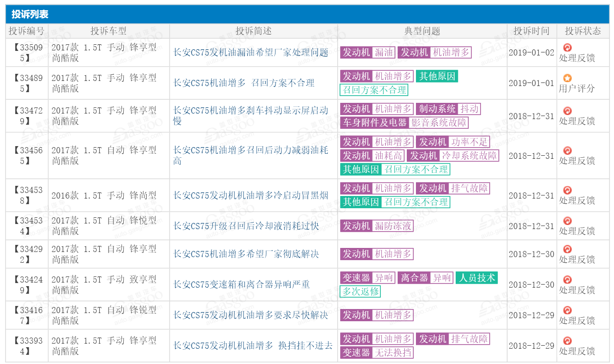Click the 变速器 无法换挡 issue tag

(x=377, y=352)
